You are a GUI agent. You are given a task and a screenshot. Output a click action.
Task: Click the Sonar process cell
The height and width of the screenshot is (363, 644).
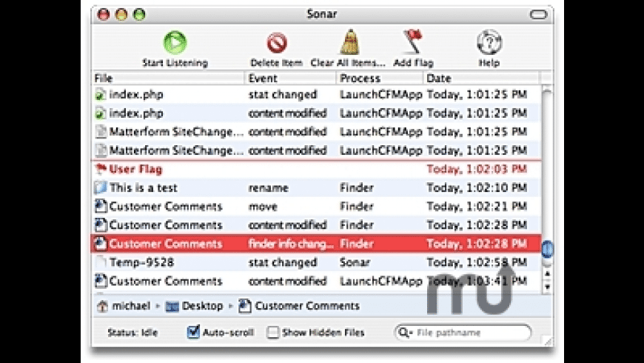pyautogui.click(x=355, y=262)
